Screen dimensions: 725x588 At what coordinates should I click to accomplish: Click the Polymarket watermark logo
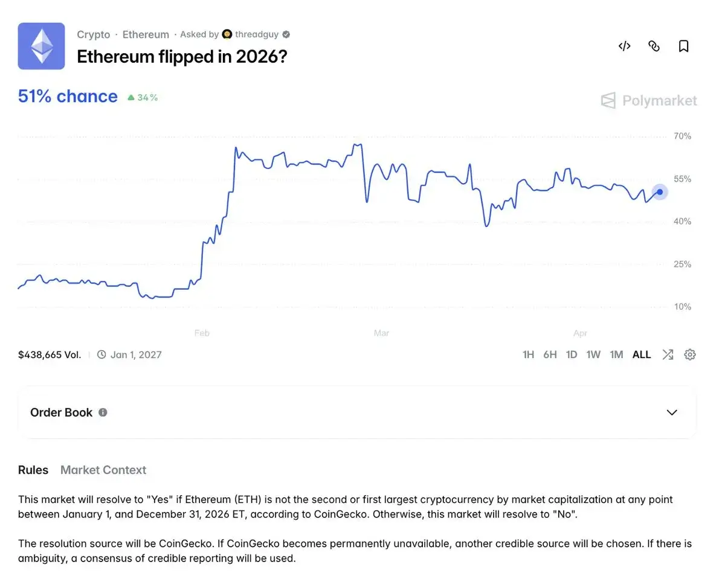649,100
